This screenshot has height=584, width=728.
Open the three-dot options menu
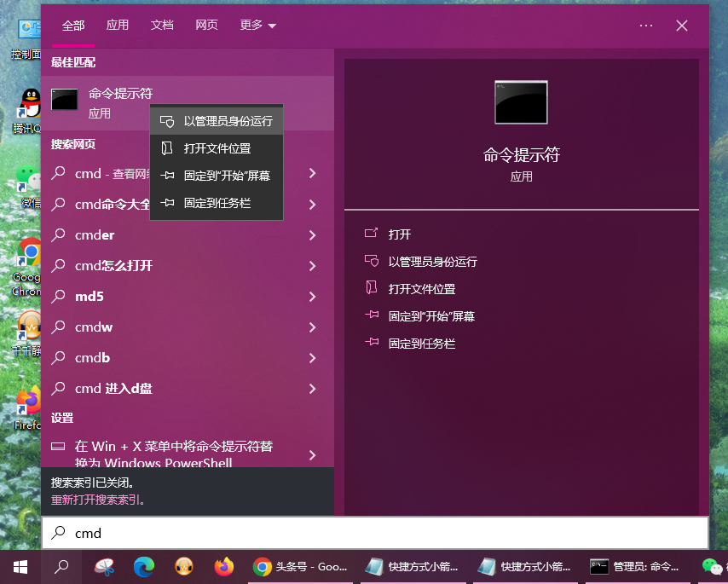(646, 26)
